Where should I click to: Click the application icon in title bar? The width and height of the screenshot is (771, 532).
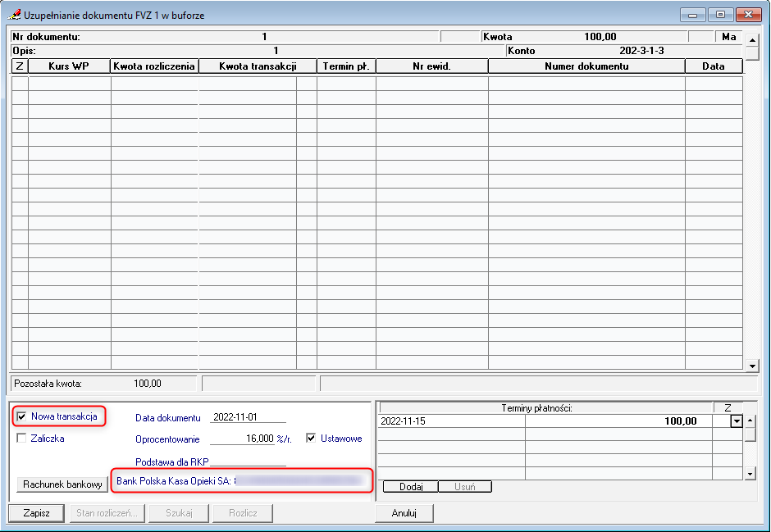click(x=14, y=15)
